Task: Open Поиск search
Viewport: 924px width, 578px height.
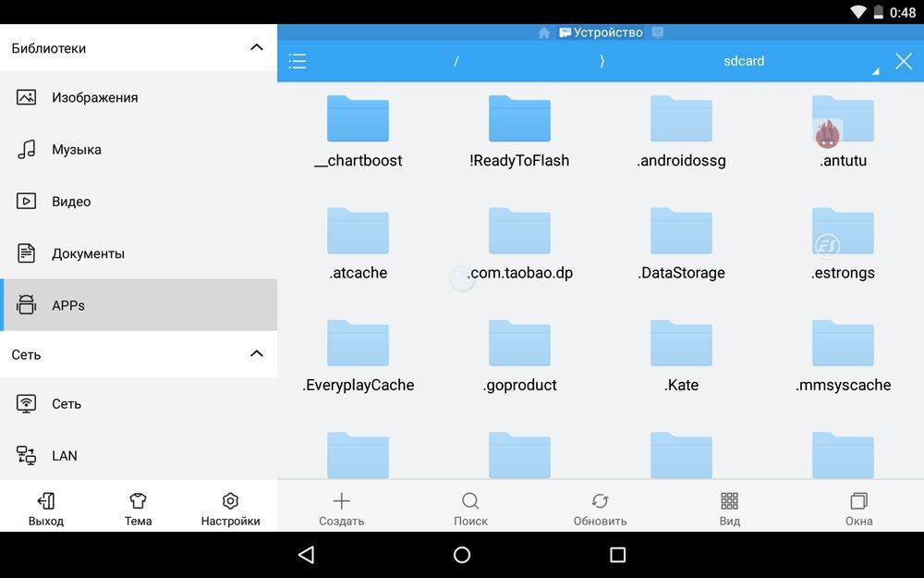Action: click(470, 510)
